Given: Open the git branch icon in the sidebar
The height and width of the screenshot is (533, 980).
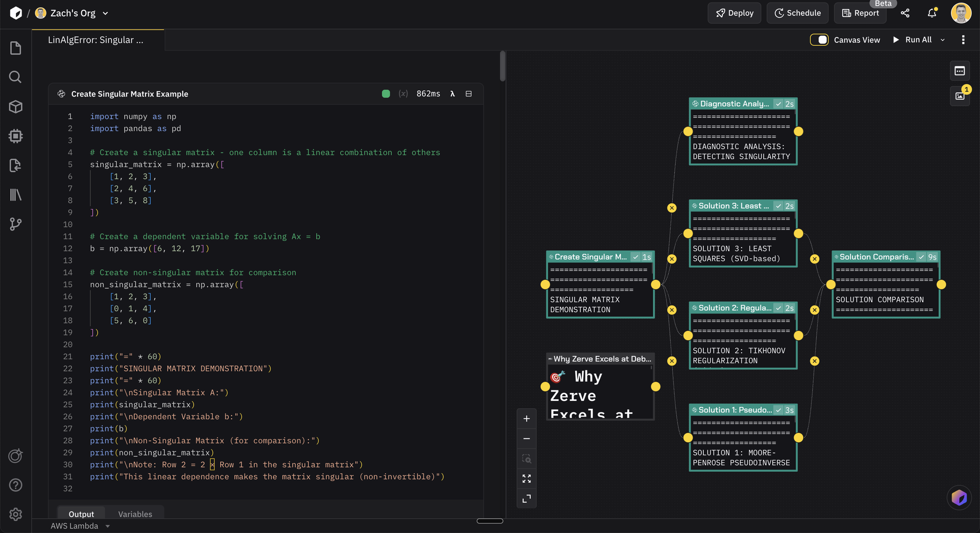Looking at the screenshot, I should (x=15, y=224).
